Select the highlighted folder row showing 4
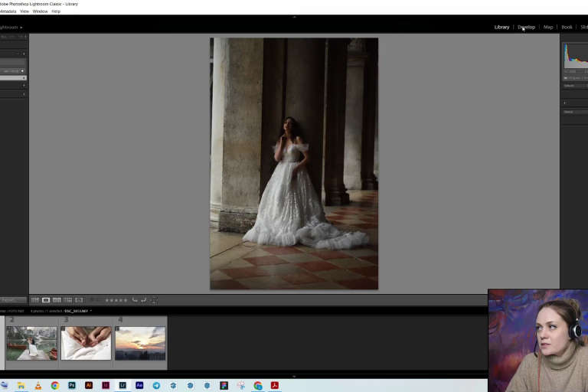The width and height of the screenshot is (588, 392). [13, 78]
